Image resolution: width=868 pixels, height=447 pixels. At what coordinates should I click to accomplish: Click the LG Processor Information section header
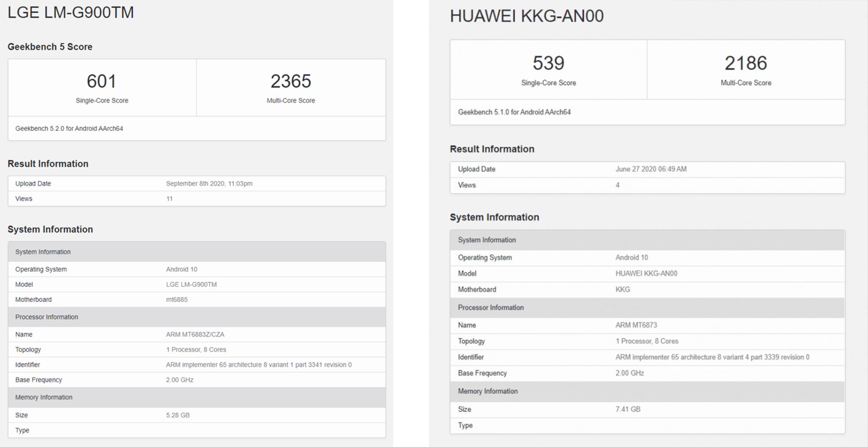click(47, 317)
